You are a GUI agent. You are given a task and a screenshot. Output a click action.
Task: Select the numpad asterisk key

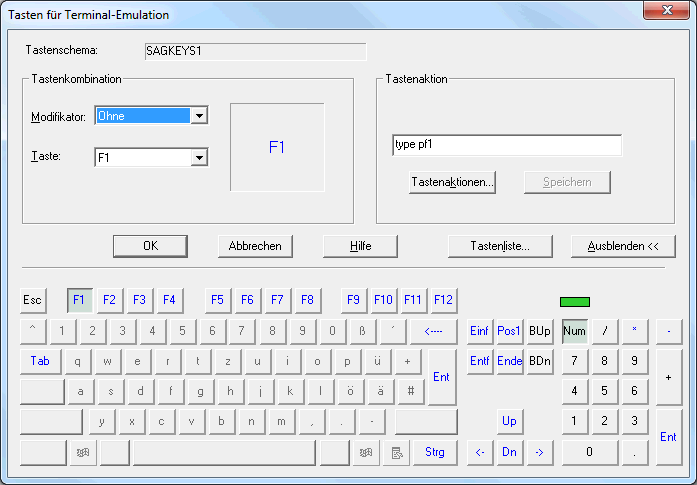tap(635, 331)
